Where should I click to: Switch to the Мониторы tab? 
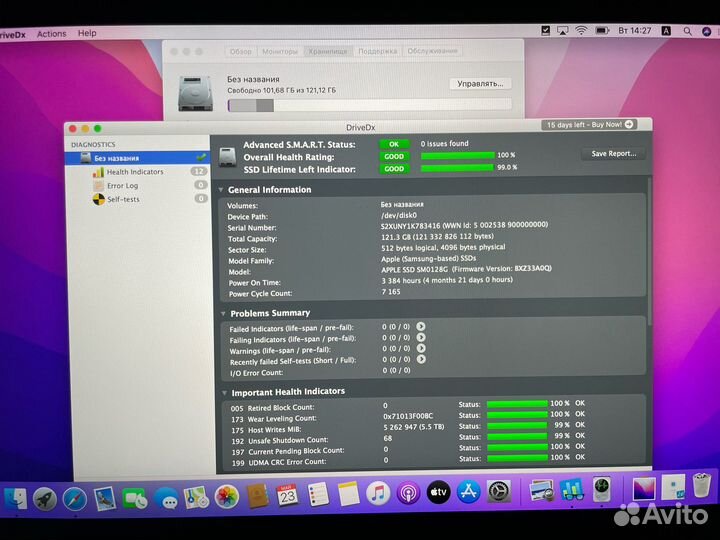pos(280,51)
